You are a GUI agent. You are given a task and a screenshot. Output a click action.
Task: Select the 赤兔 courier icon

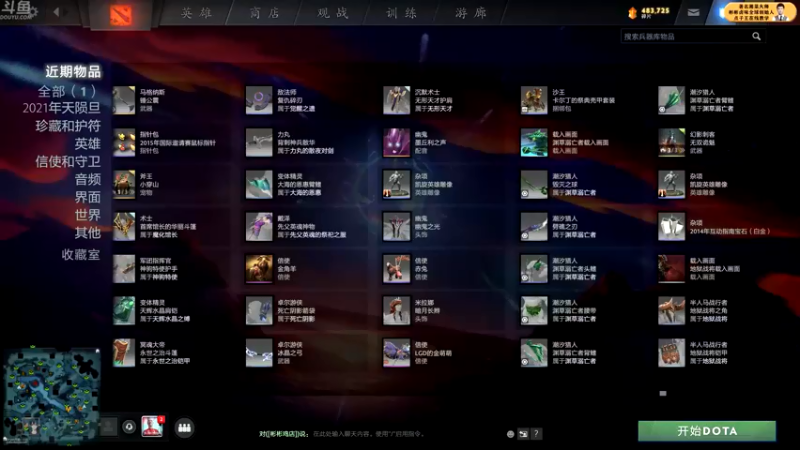click(396, 269)
